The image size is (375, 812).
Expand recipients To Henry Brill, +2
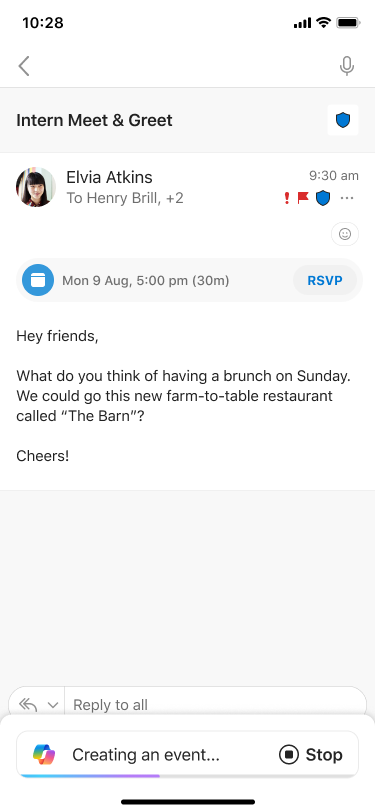(x=125, y=198)
